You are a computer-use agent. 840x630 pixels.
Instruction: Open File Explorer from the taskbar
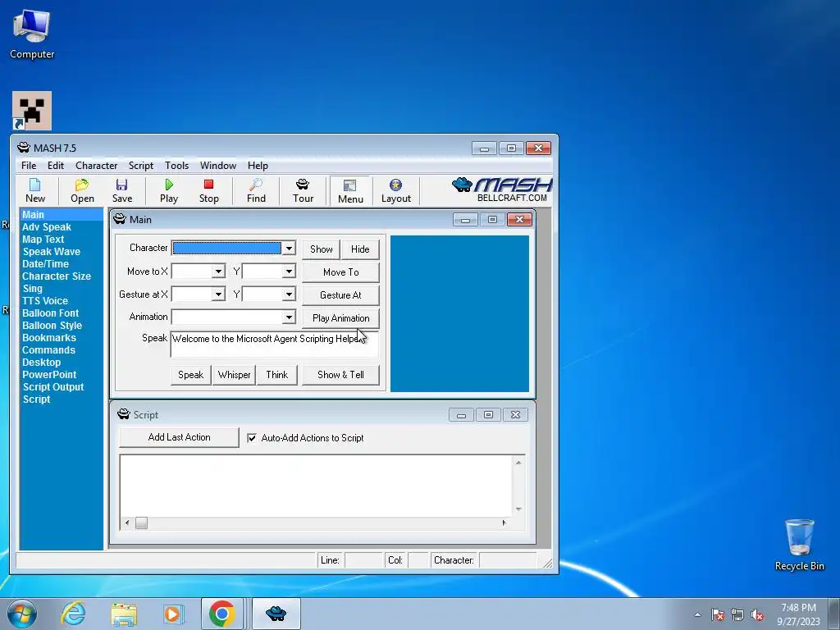point(124,614)
